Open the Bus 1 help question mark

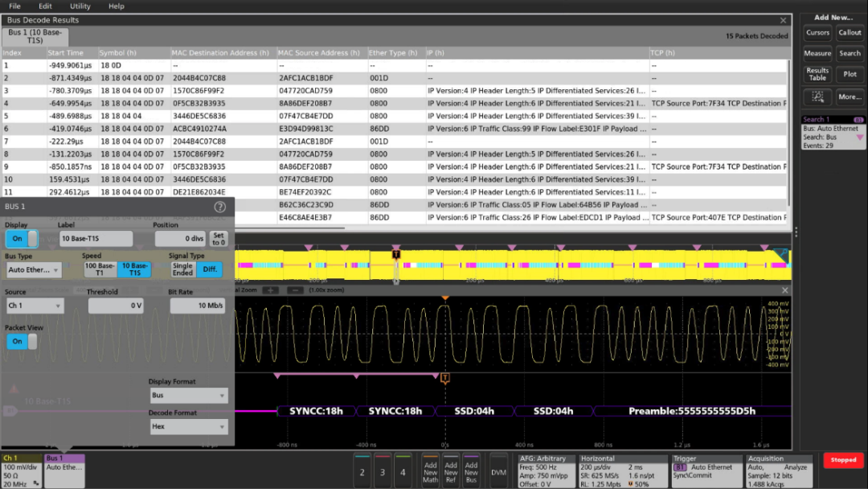pos(219,207)
